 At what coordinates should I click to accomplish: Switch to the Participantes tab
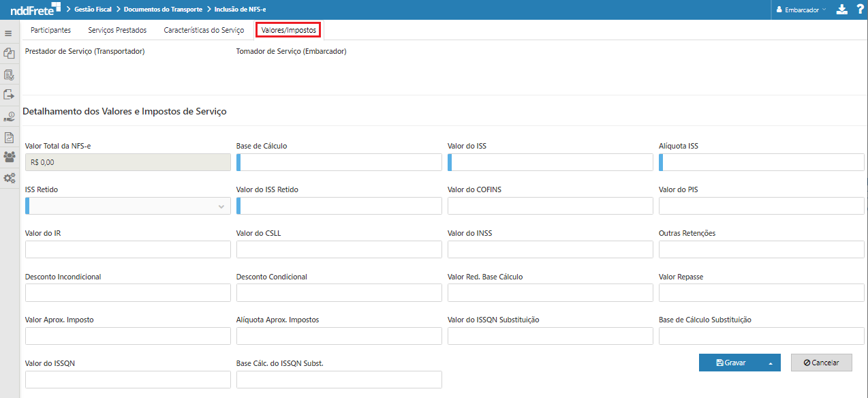point(50,30)
